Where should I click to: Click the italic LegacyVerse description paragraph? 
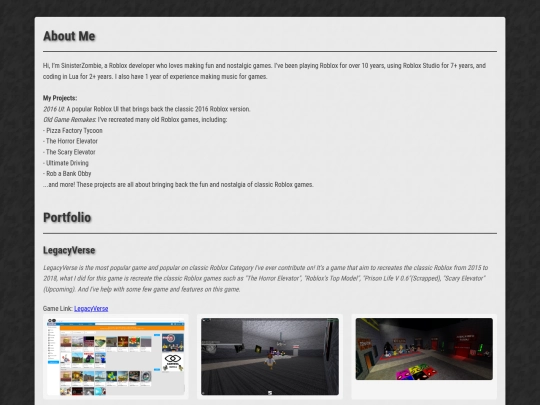pyautogui.click(x=266, y=278)
